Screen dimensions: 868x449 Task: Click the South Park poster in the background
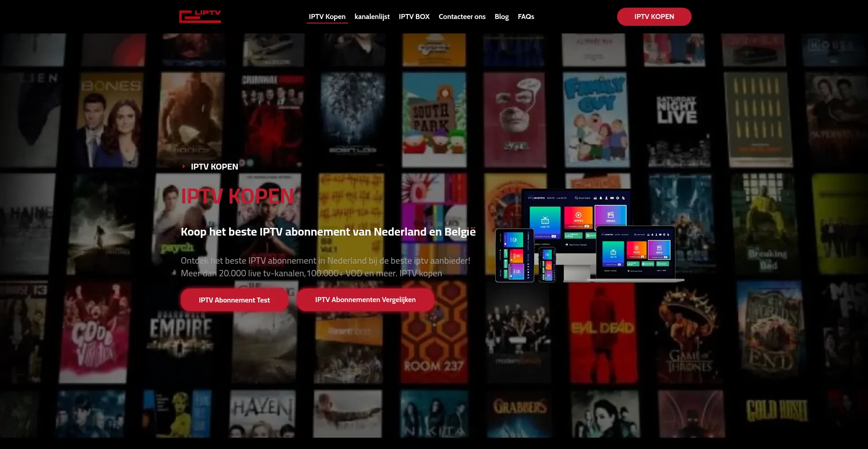434,119
